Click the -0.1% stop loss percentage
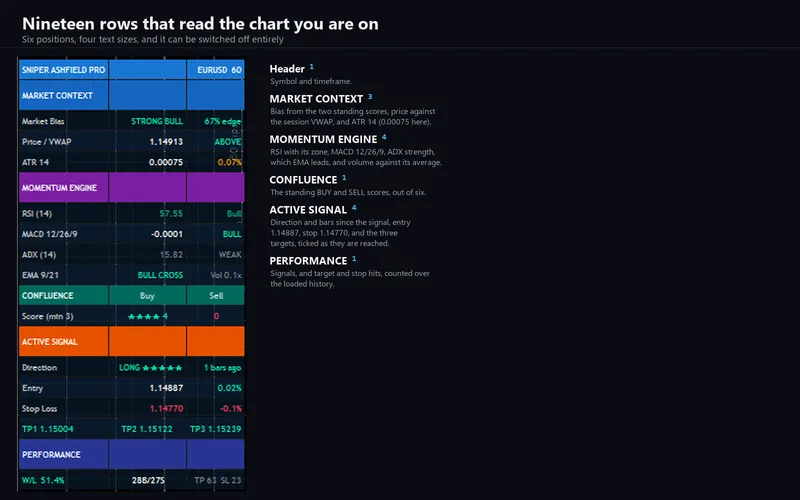Image resolution: width=800 pixels, height=500 pixels. 231,408
